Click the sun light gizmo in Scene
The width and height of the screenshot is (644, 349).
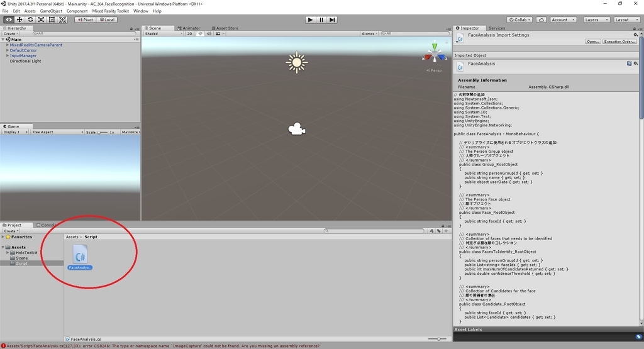click(x=297, y=63)
